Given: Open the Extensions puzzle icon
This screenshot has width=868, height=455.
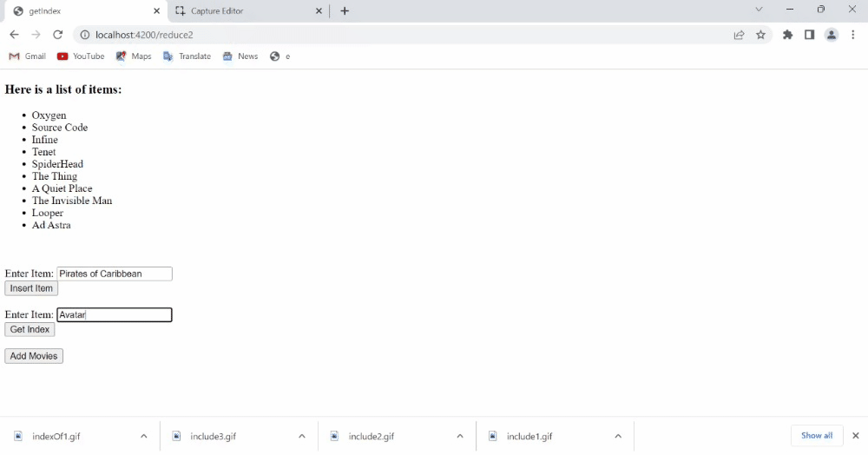Looking at the screenshot, I should pyautogui.click(x=788, y=35).
